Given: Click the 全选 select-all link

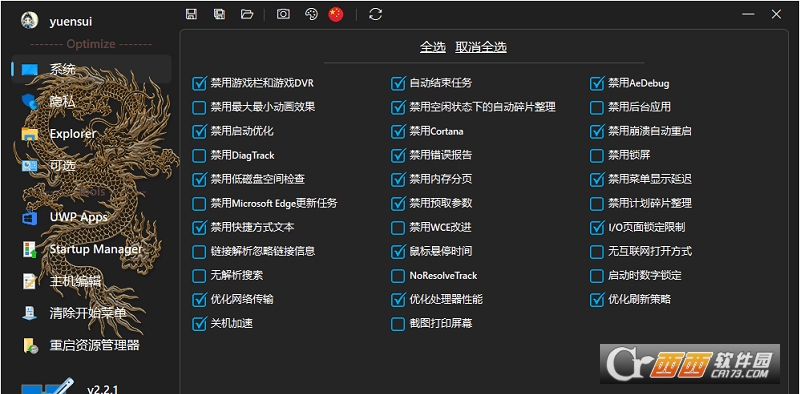Looking at the screenshot, I should pyautogui.click(x=433, y=47).
